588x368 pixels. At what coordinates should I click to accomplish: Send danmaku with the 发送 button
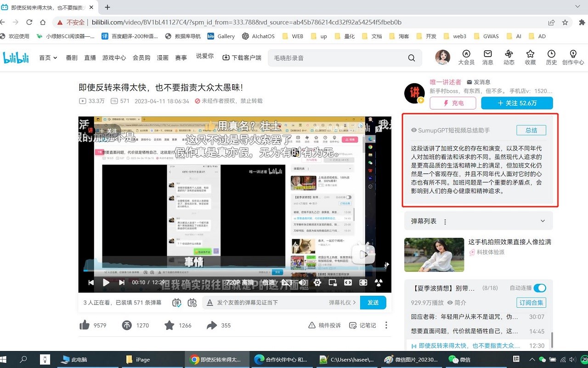373,303
